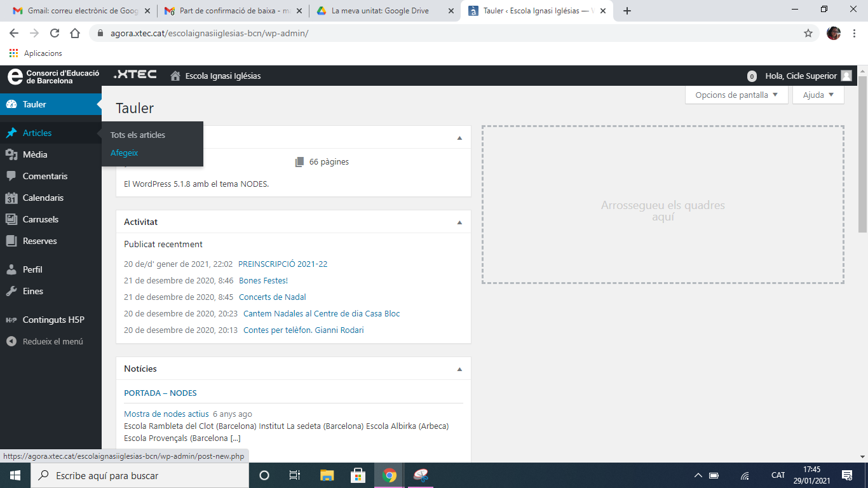Image resolution: width=868 pixels, height=488 pixels.
Task: Click the Windows taskbar search box
Action: 140,475
